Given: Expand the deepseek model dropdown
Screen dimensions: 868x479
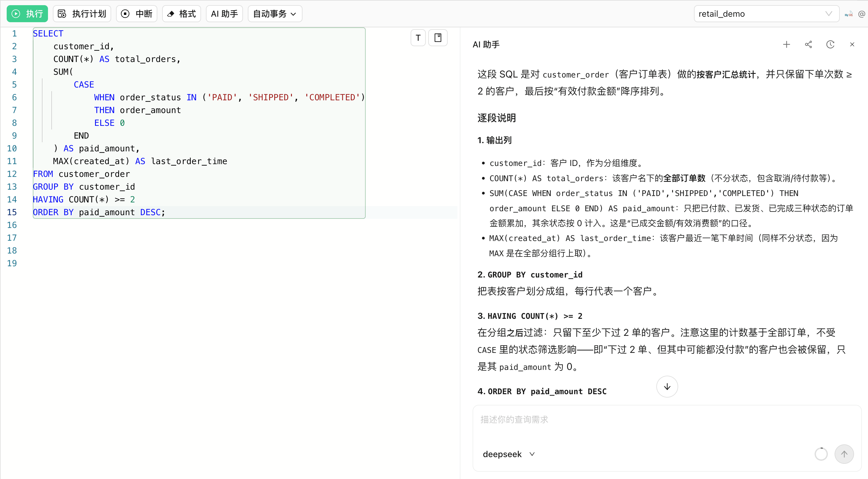Looking at the screenshot, I should pyautogui.click(x=508, y=454).
